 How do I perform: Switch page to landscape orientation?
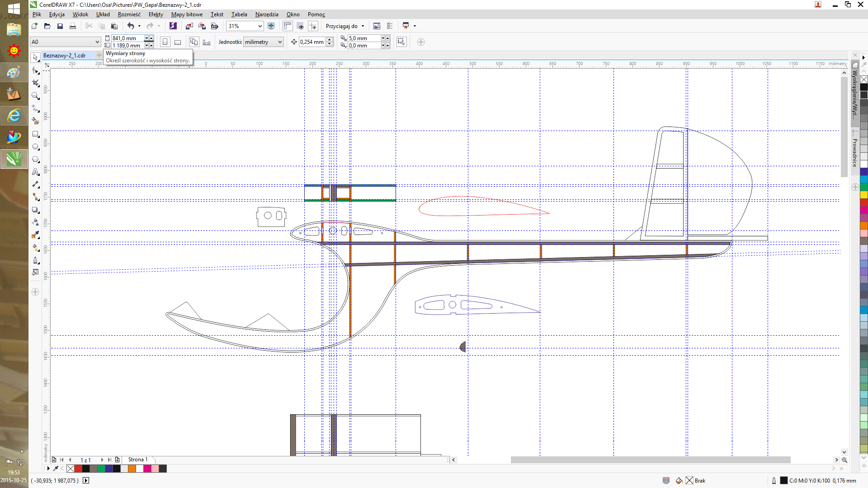[x=178, y=42]
